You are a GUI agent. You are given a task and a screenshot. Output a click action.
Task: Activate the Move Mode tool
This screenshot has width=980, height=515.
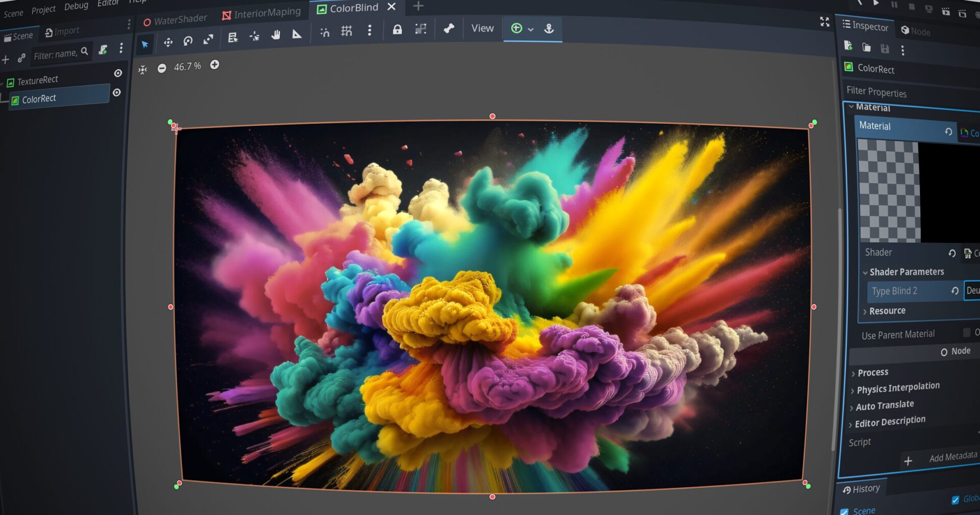pos(168,42)
